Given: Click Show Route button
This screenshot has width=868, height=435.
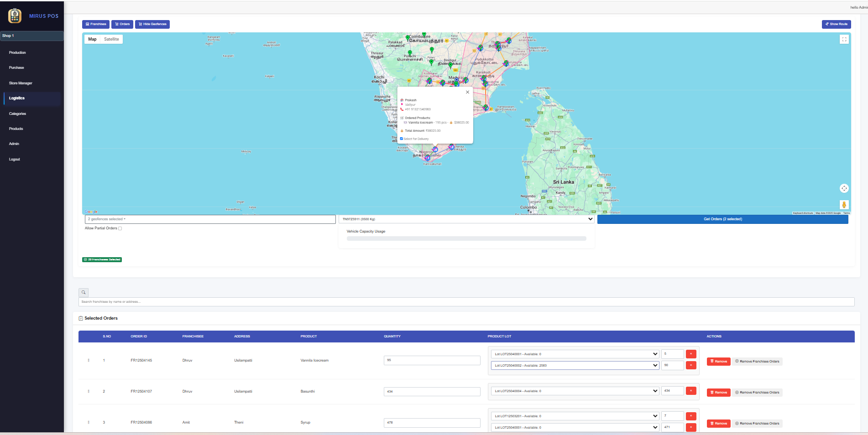Looking at the screenshot, I should pyautogui.click(x=836, y=24).
